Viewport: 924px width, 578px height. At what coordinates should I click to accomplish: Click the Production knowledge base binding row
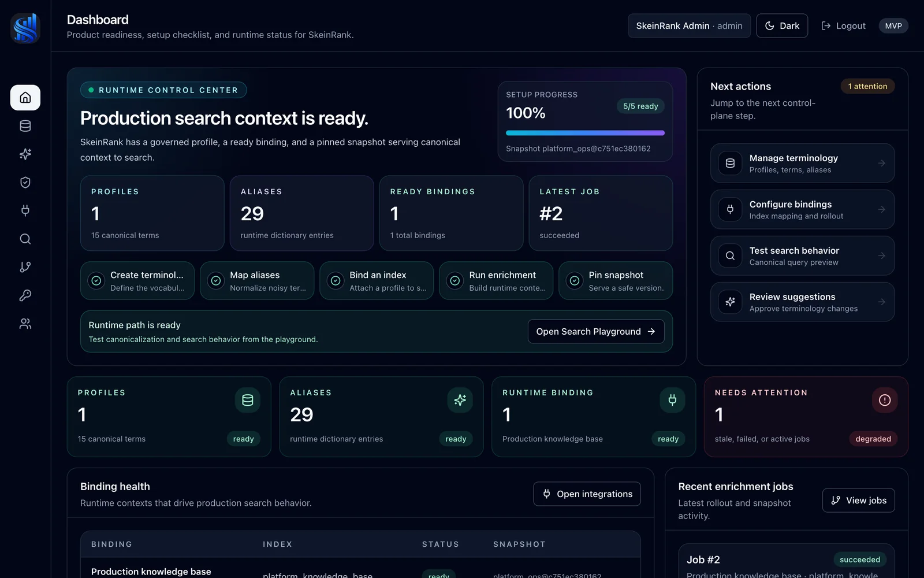pos(360,569)
